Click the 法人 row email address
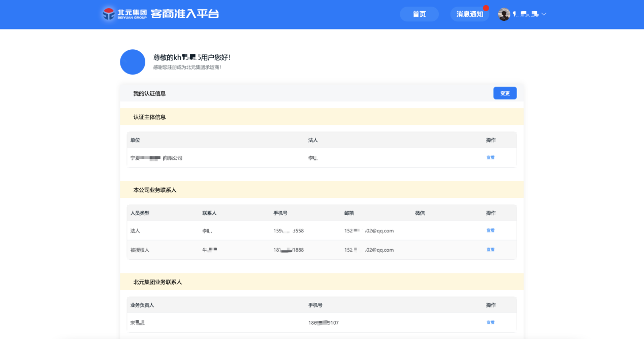This screenshot has width=644, height=339. 369,230
